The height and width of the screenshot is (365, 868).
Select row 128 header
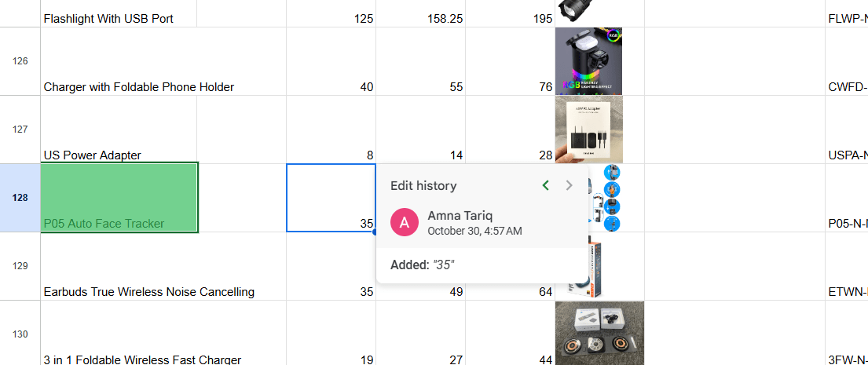point(20,198)
